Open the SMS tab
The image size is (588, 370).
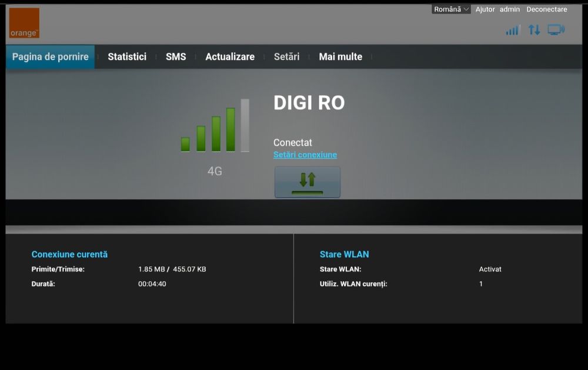coord(176,56)
